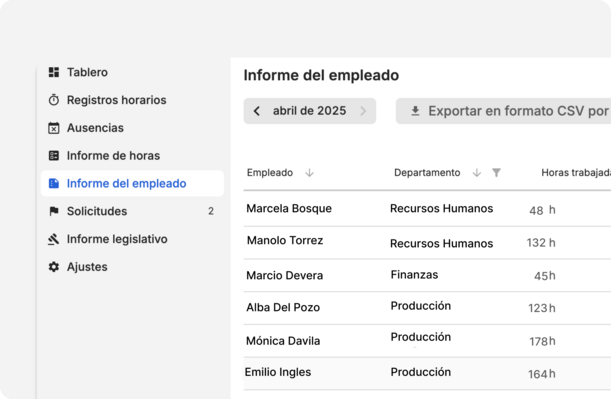Advance to the next month arrow
Viewport: 611px width, 399px height.
tap(363, 111)
